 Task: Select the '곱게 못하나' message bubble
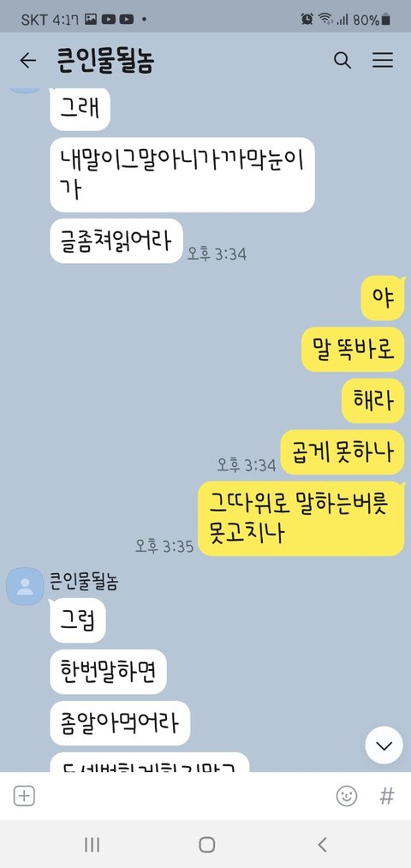343,452
